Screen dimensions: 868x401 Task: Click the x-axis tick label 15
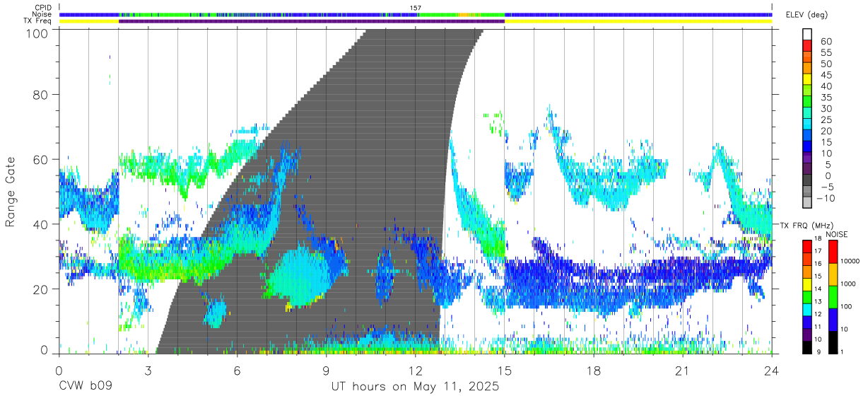505,371
